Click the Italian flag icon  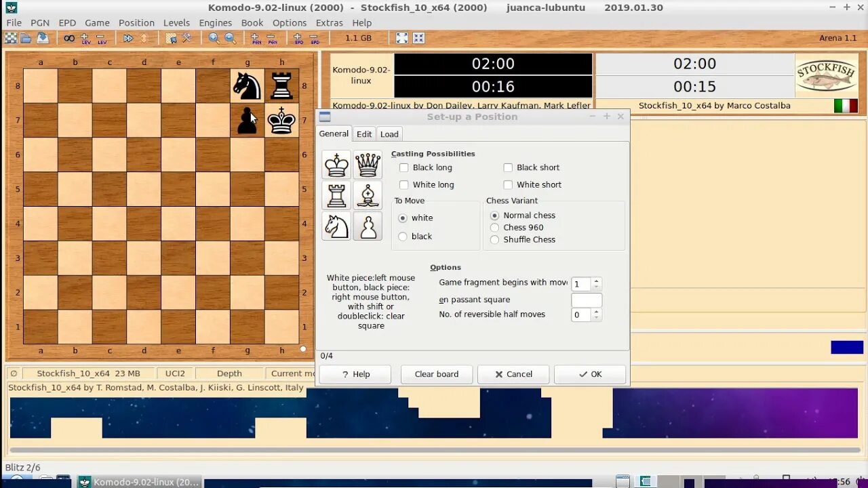pos(846,106)
